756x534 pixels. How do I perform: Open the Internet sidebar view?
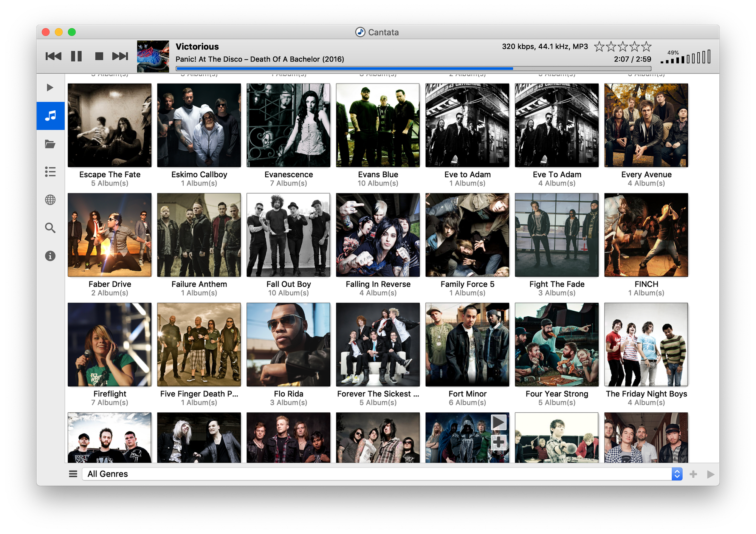pos(50,200)
